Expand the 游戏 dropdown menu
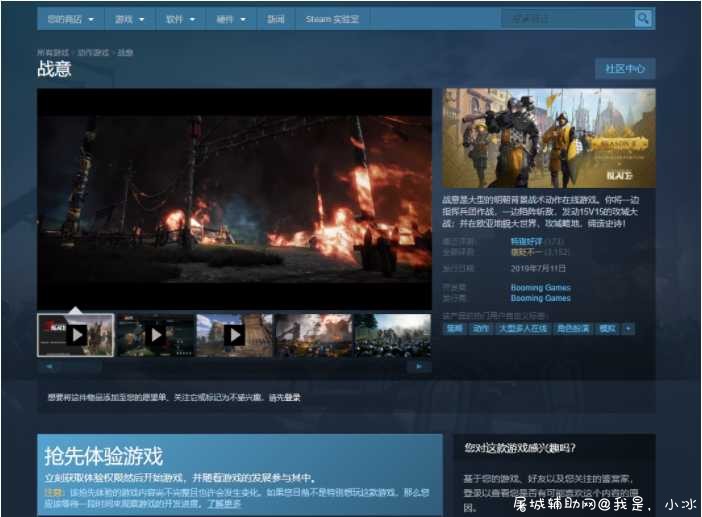Viewport: 702px width, 517px height. tap(130, 19)
